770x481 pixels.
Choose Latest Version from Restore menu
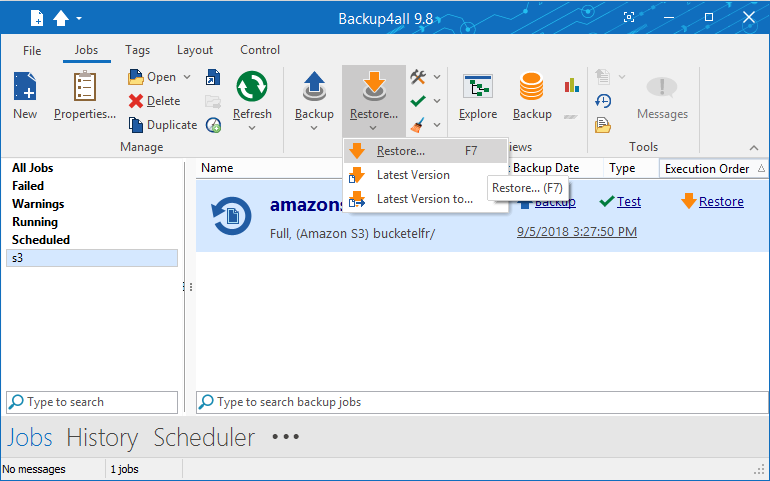click(x=413, y=175)
